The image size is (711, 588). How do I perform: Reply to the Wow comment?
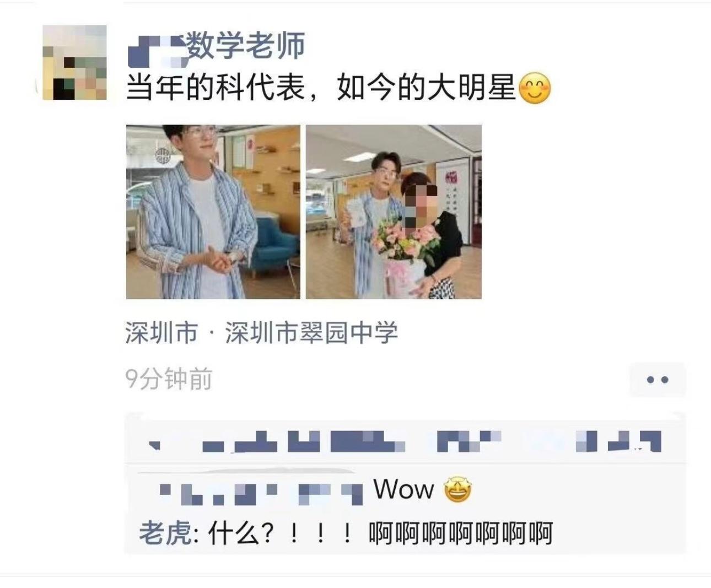tap(405, 489)
